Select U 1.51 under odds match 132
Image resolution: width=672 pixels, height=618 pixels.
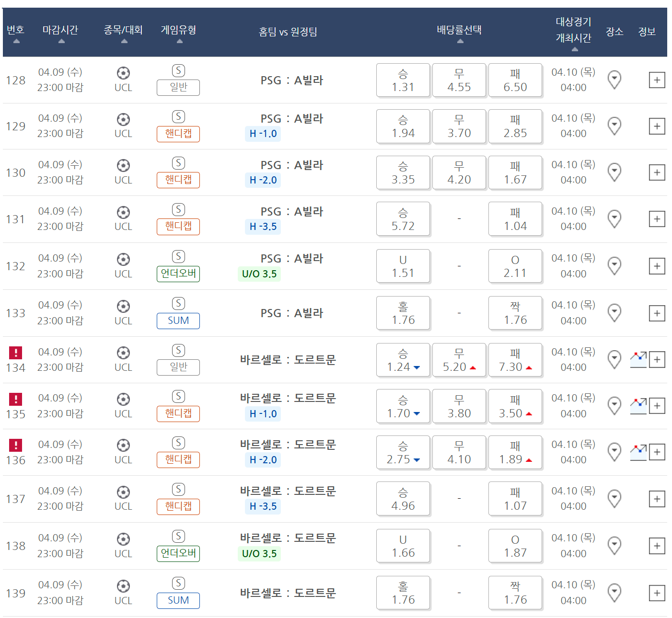click(403, 266)
